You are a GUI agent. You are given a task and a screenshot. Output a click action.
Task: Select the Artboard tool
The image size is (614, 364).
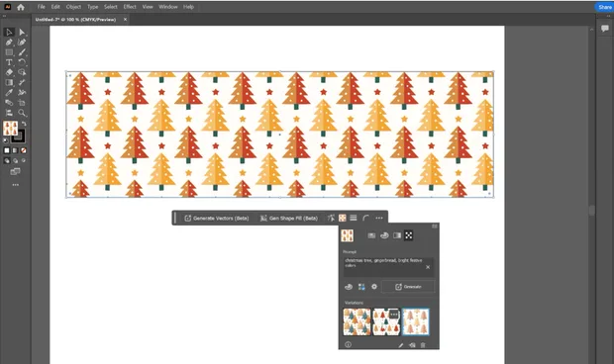pos(22,103)
